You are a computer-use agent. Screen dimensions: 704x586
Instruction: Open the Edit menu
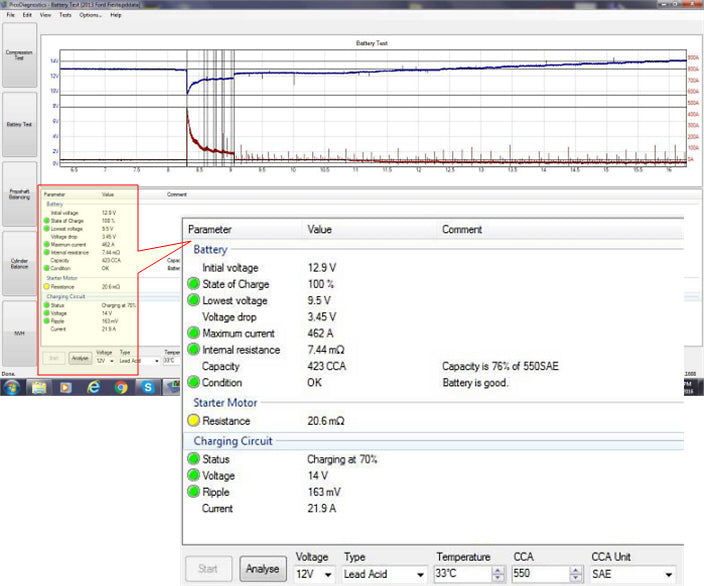click(x=27, y=15)
